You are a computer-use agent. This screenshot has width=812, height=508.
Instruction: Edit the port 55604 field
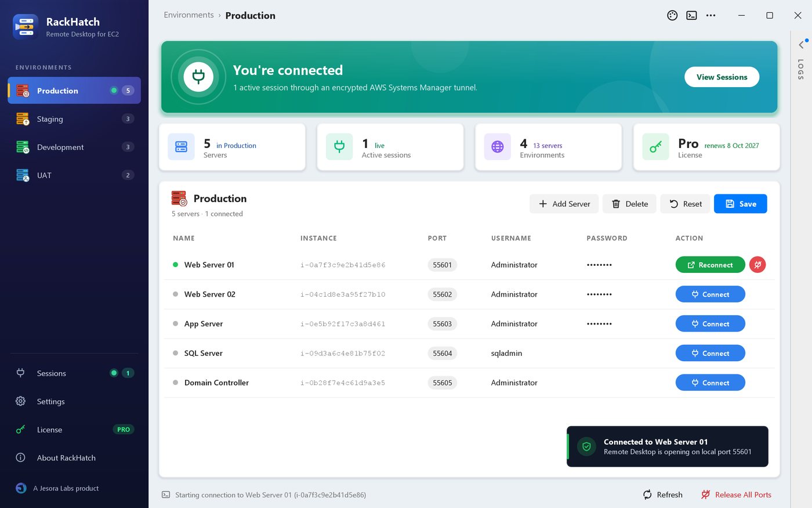[x=442, y=353]
